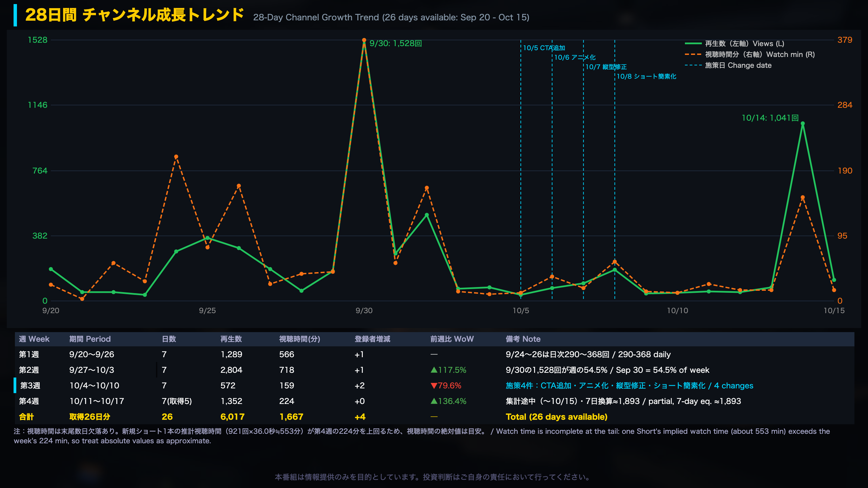Select the 第2週 row label

(x=29, y=370)
